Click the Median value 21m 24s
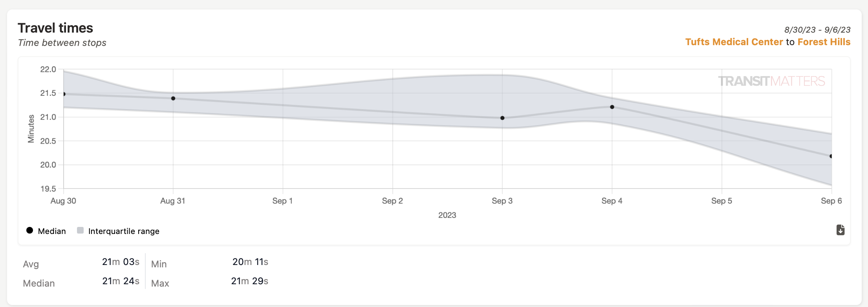This screenshot has height=307, width=868. click(x=121, y=281)
